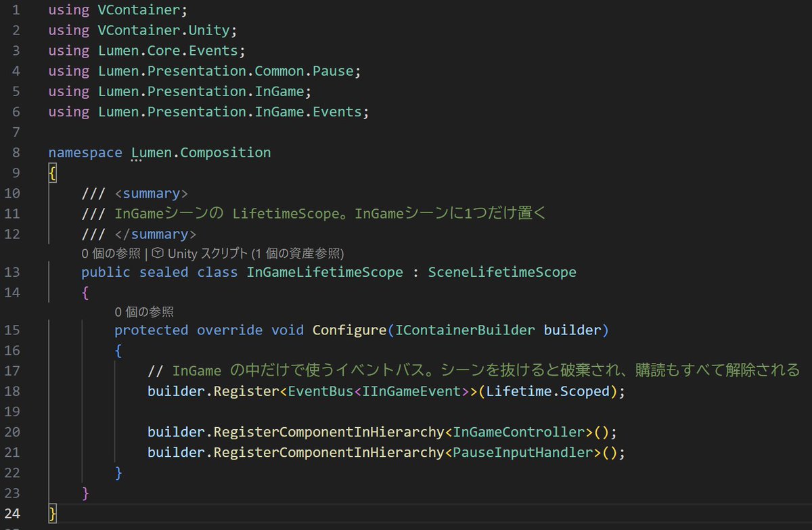Click "Lifetime.Scoped" argument on line 18
812x530 pixels.
coord(547,391)
